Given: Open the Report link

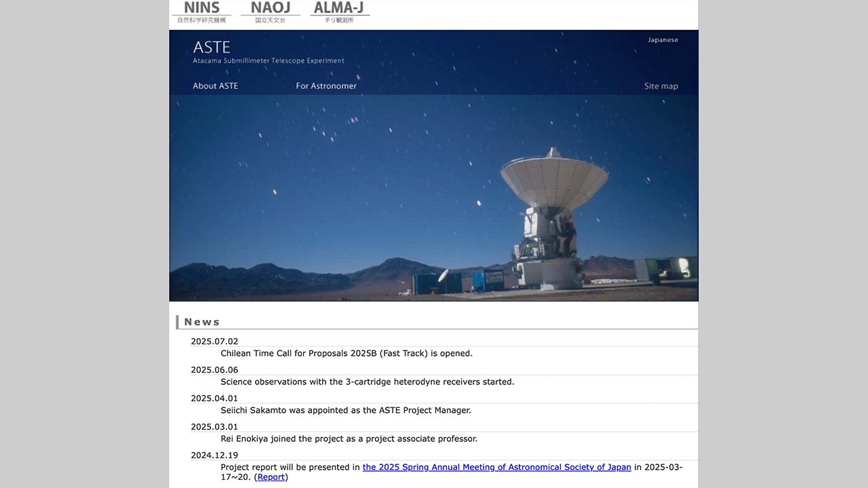Looking at the screenshot, I should 271,476.
